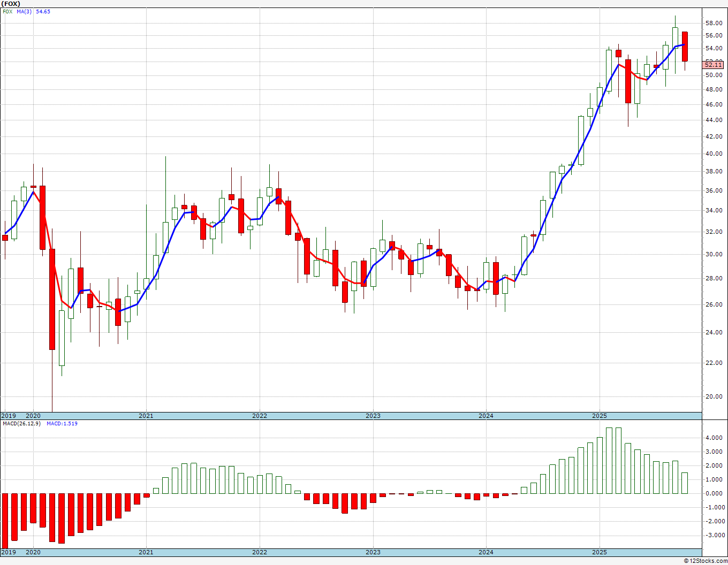Click the -3.000 MACD axis label
This screenshot has height=565, width=728.
[714, 536]
